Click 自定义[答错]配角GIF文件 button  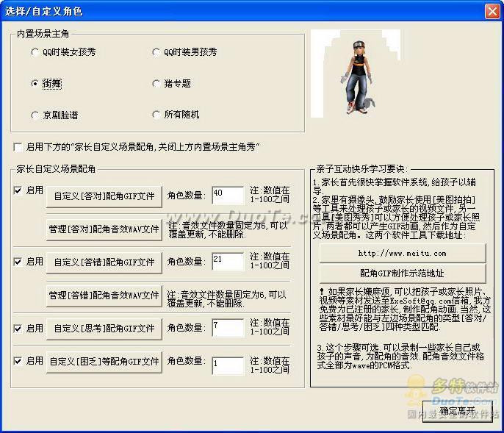pos(104,262)
